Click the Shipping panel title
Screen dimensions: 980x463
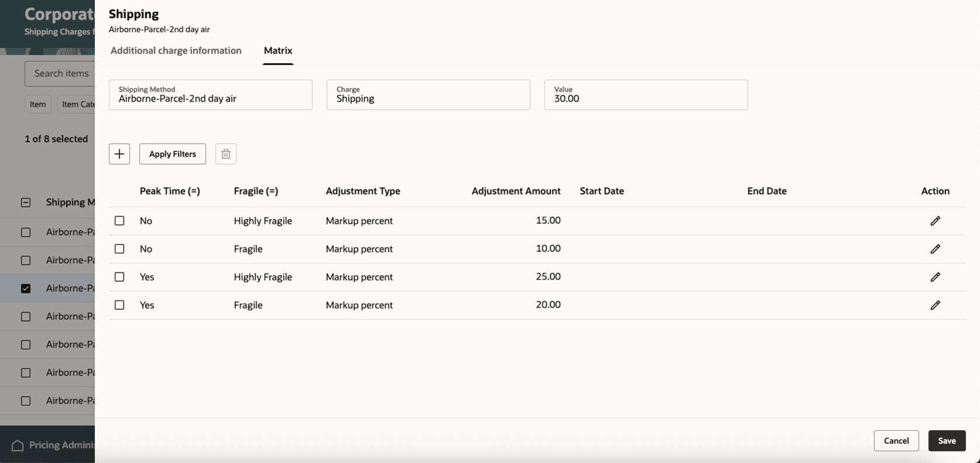tap(133, 14)
